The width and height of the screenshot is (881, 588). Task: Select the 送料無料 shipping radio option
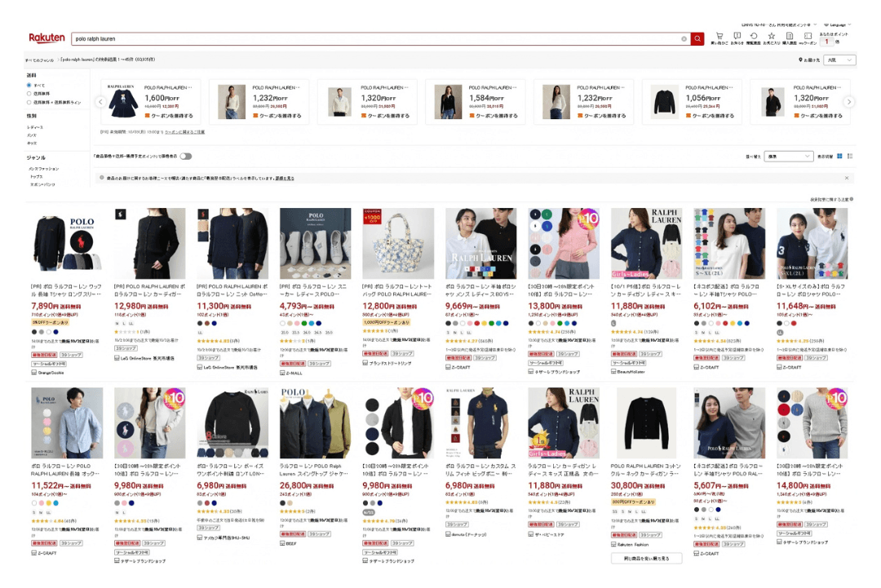(x=29, y=94)
